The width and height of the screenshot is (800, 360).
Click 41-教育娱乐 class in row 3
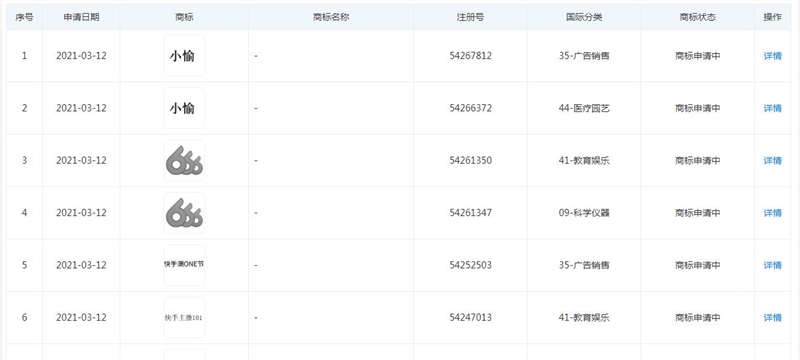(x=584, y=161)
